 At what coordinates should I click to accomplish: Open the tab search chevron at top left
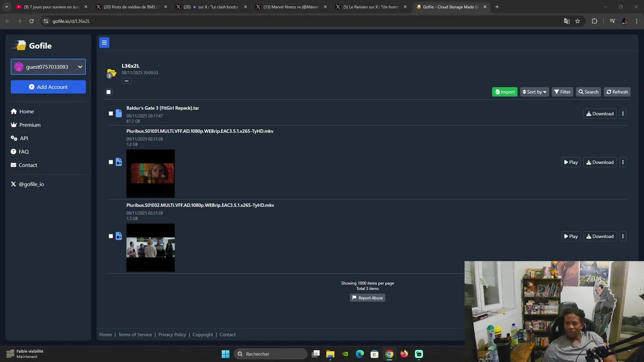(7, 7)
